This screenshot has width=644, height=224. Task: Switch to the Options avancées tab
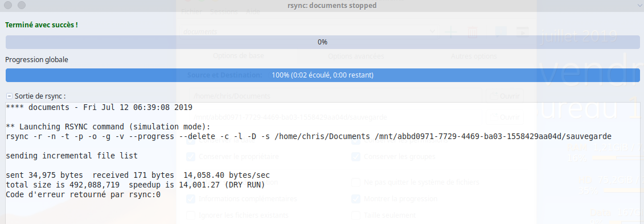(356, 56)
